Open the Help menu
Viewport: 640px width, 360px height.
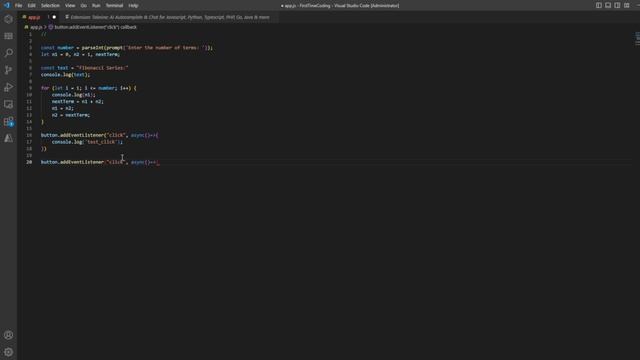coord(133,6)
